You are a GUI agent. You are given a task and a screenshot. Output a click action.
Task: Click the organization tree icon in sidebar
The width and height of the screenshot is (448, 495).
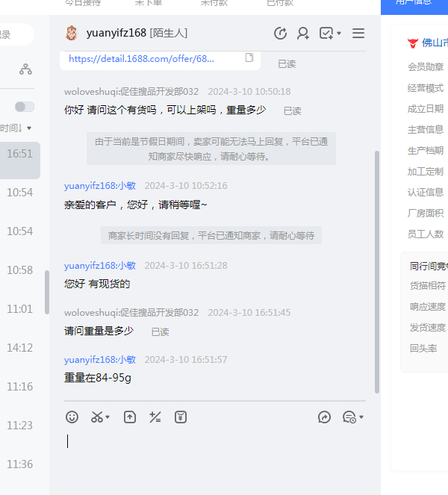[26, 69]
